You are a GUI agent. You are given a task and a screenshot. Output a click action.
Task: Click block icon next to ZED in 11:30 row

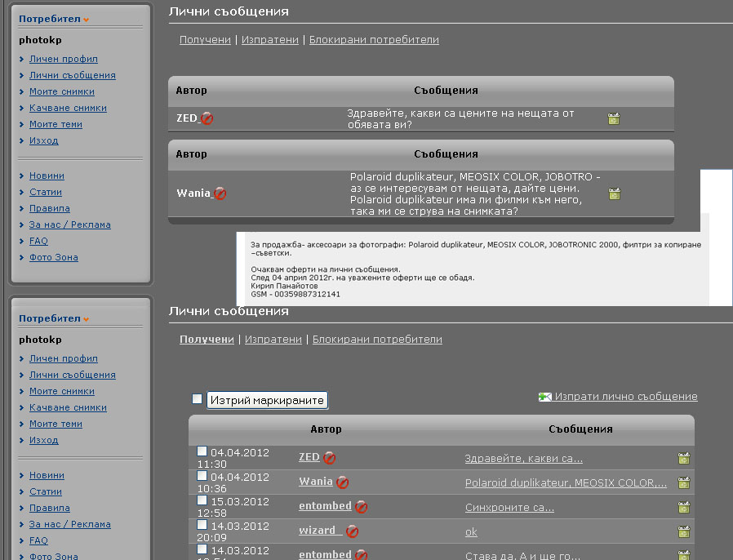(330, 458)
